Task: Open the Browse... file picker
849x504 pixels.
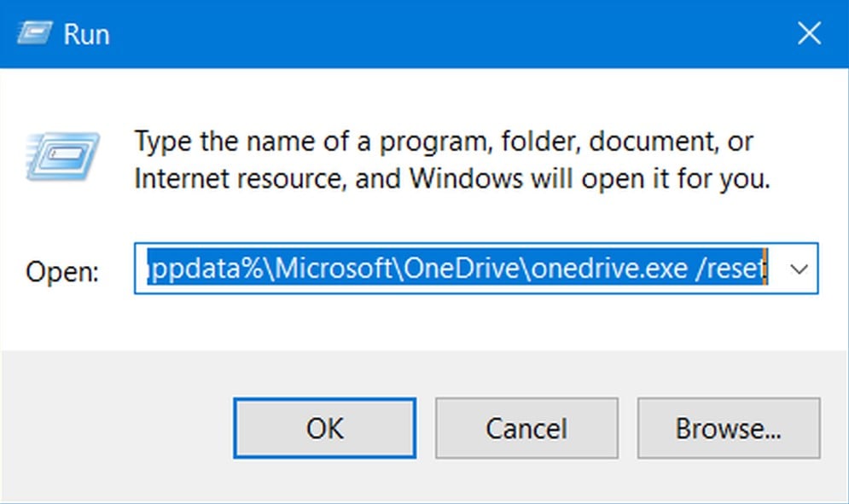Action: click(x=728, y=428)
